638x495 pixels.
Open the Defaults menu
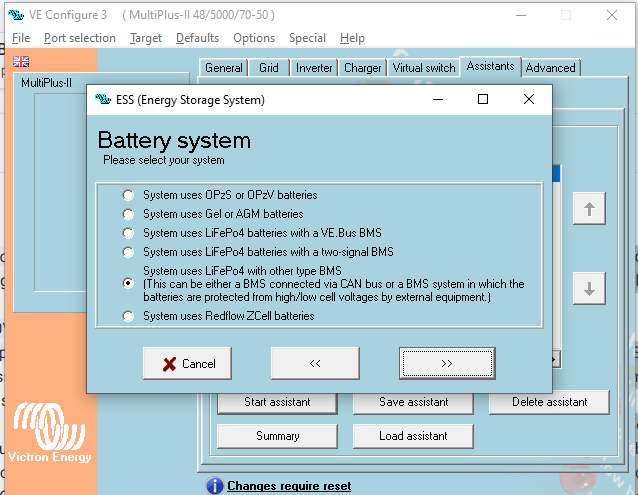point(197,38)
